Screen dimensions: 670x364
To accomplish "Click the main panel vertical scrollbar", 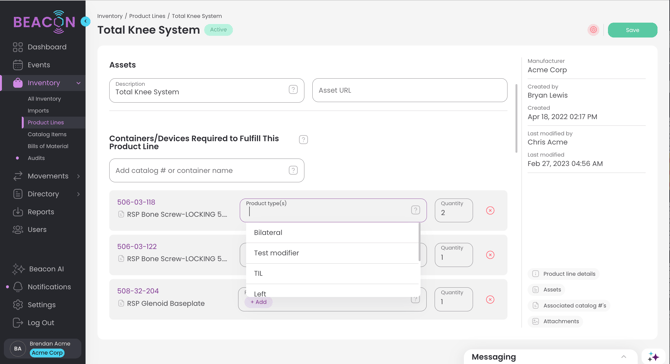I will (x=516, y=118).
